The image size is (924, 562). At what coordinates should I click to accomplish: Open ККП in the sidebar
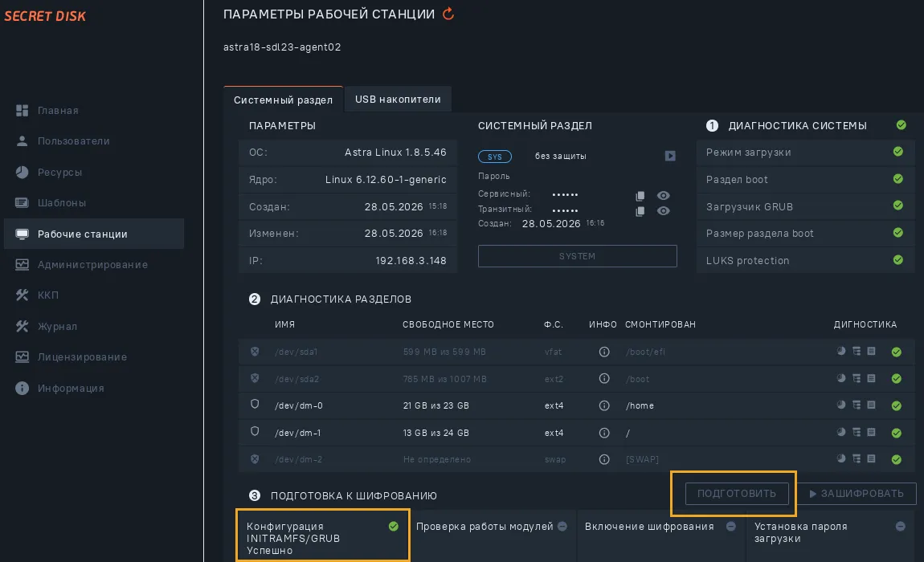pyautogui.click(x=37, y=295)
